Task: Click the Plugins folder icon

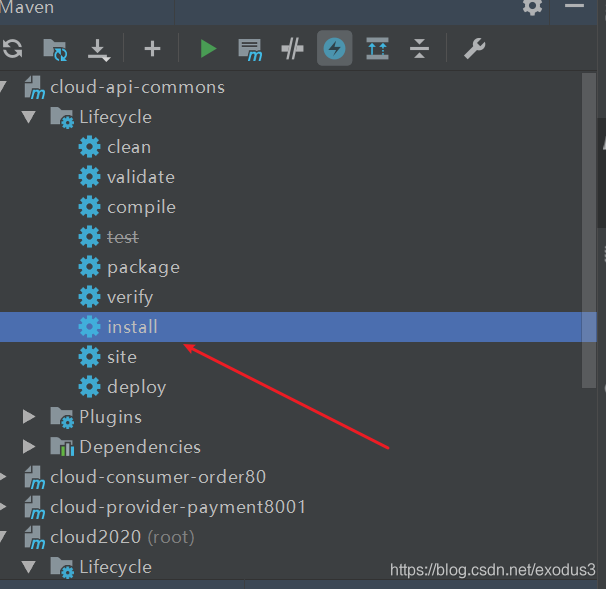Action: tap(62, 417)
